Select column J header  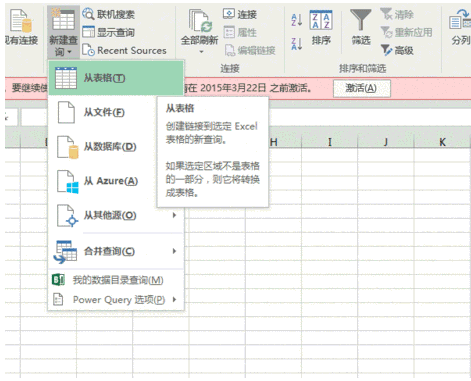click(x=386, y=142)
